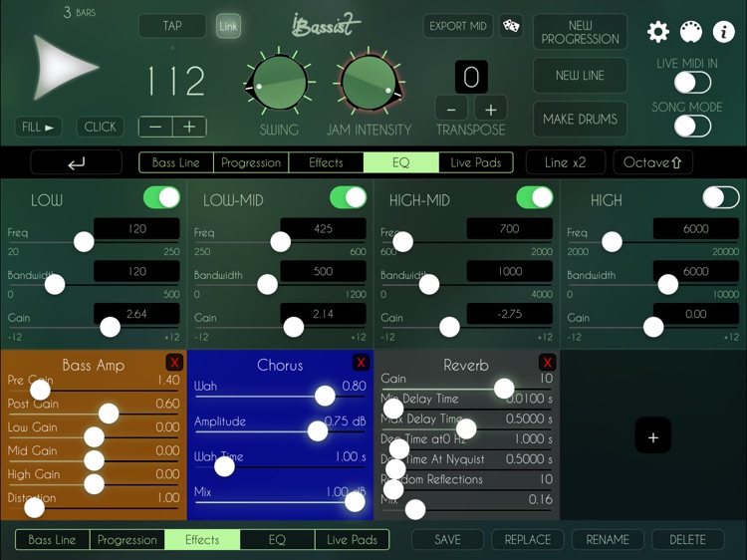This screenshot has width=747, height=560.
Task: Generate a NEW PROGRESSION
Action: pos(580,32)
